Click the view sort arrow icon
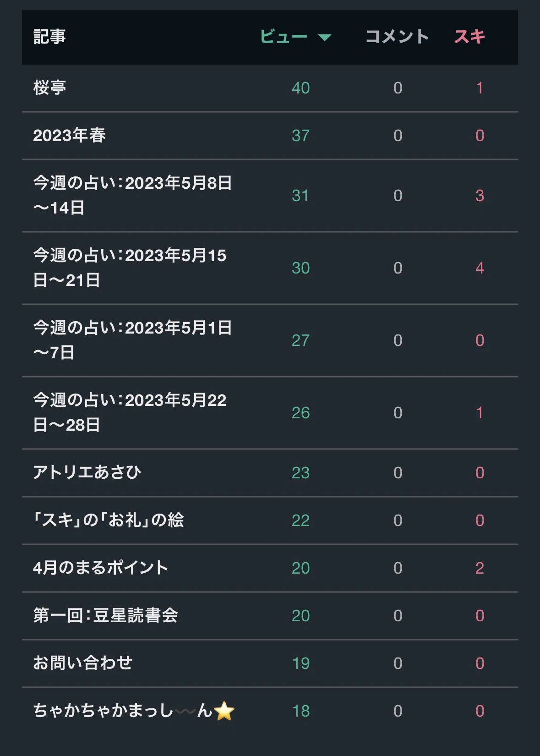540x756 pixels. tap(324, 38)
